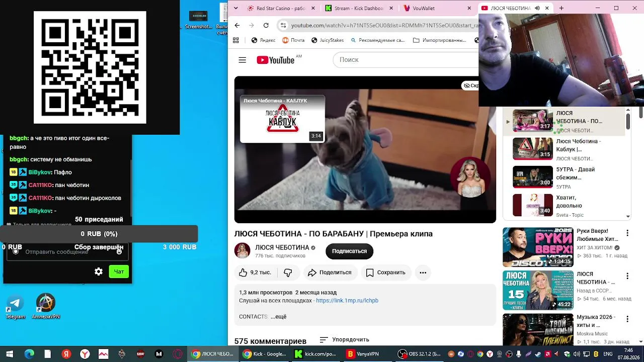Close the VouWallet tab

469,8
